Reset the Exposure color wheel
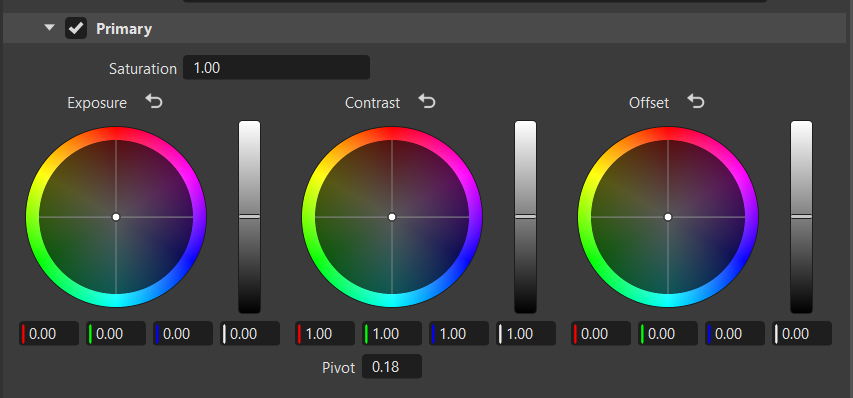 coord(154,102)
